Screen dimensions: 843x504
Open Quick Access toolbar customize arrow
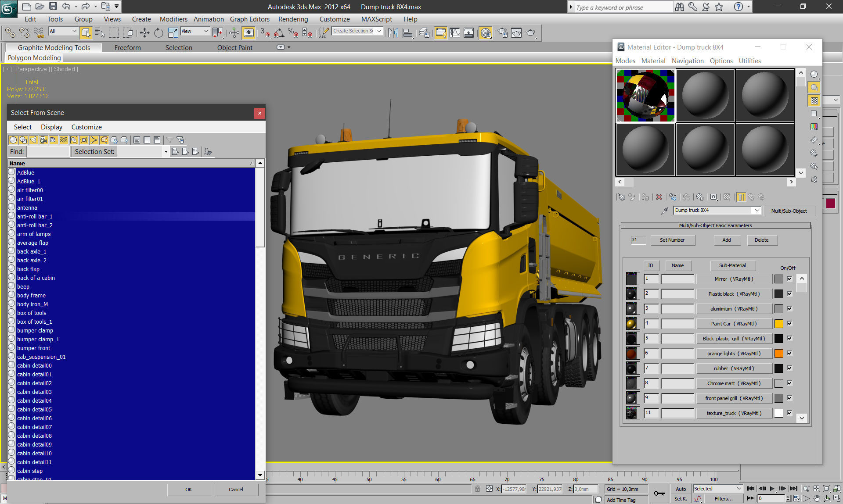pos(116,7)
